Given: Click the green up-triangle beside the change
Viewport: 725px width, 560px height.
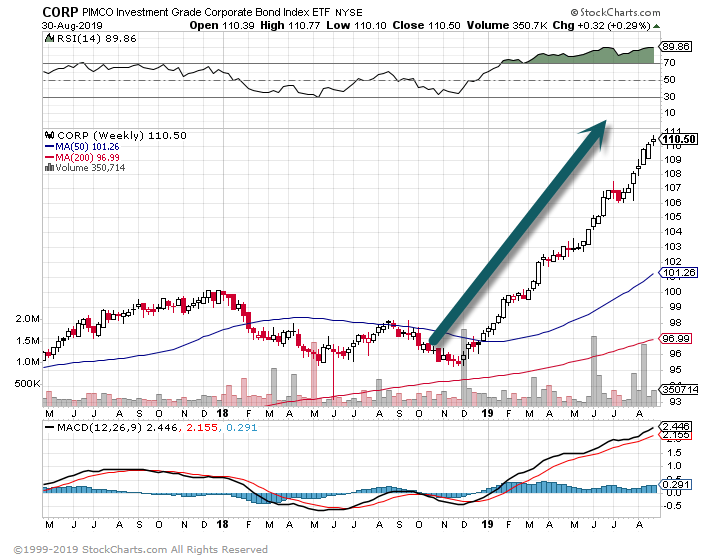Looking at the screenshot, I should pos(657,26).
